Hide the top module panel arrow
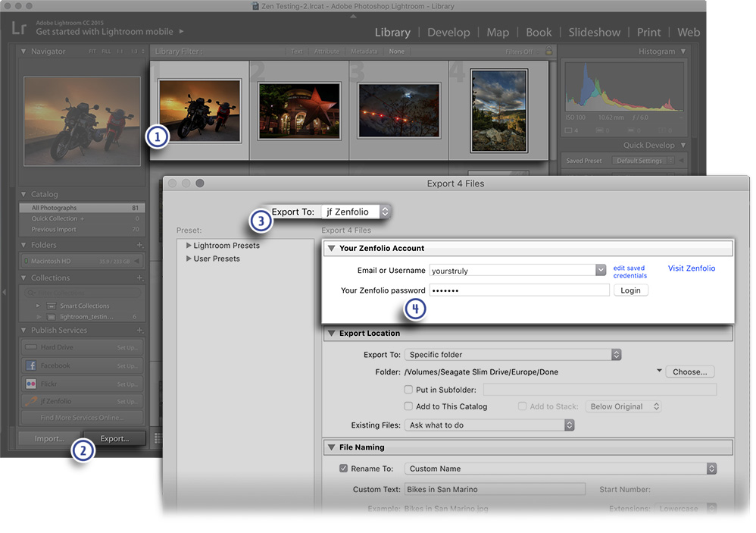The image size is (756, 533). click(354, 16)
